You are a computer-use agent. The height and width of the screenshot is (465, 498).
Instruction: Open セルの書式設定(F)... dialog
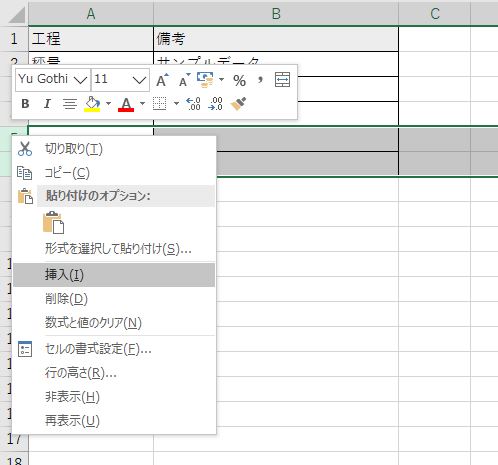click(114, 349)
